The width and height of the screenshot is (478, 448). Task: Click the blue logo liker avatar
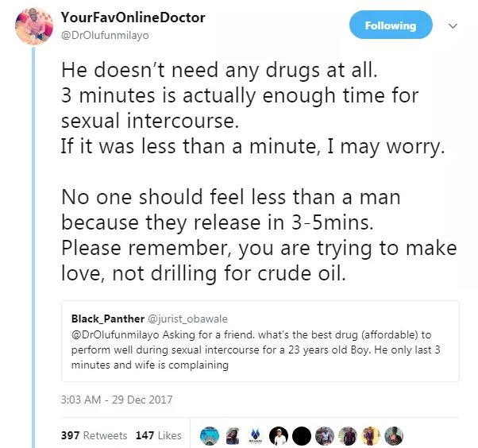(x=256, y=435)
